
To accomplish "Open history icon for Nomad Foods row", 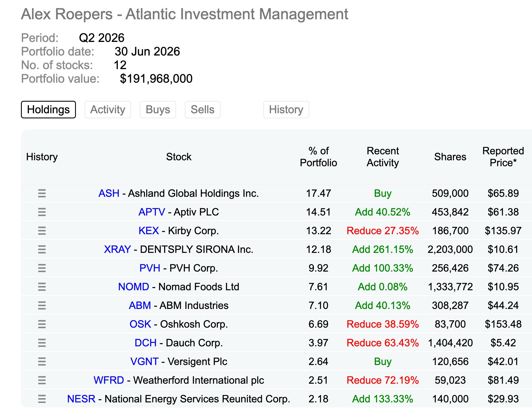I will [42, 287].
